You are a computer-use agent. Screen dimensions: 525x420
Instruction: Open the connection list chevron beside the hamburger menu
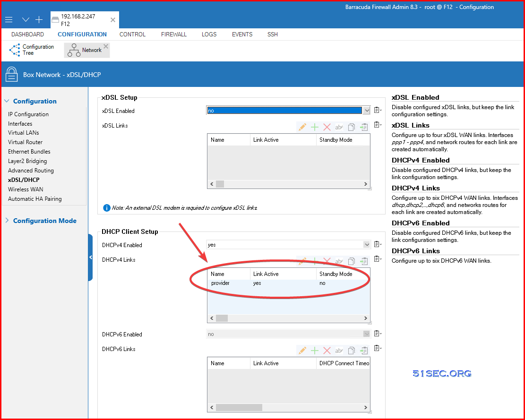(26, 20)
